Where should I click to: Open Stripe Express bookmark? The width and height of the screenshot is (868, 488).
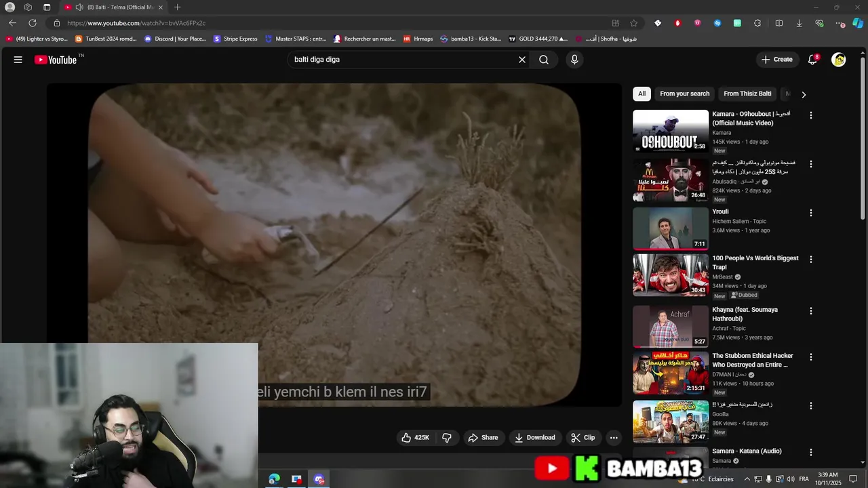(235, 39)
